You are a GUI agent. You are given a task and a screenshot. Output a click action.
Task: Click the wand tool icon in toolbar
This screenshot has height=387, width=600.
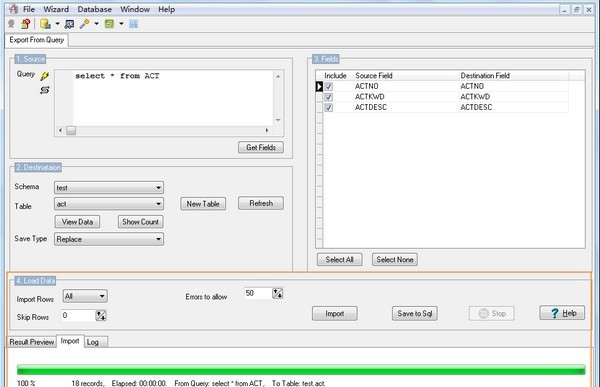tap(84, 24)
